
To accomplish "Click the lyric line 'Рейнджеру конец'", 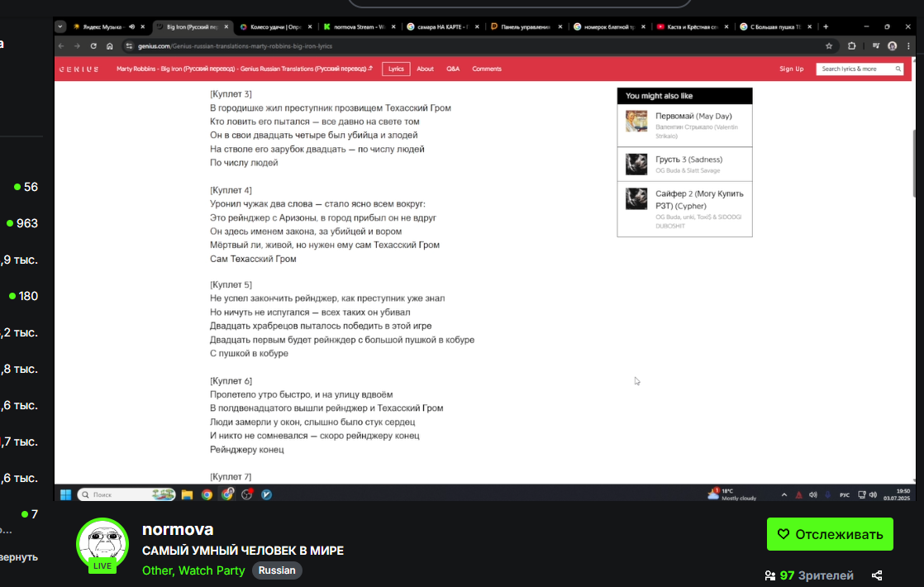I will tap(247, 450).
